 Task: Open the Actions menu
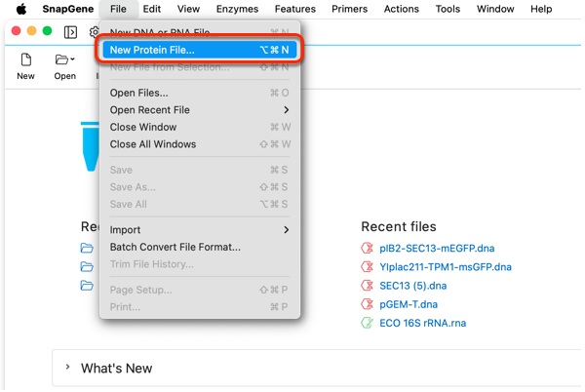coord(402,9)
